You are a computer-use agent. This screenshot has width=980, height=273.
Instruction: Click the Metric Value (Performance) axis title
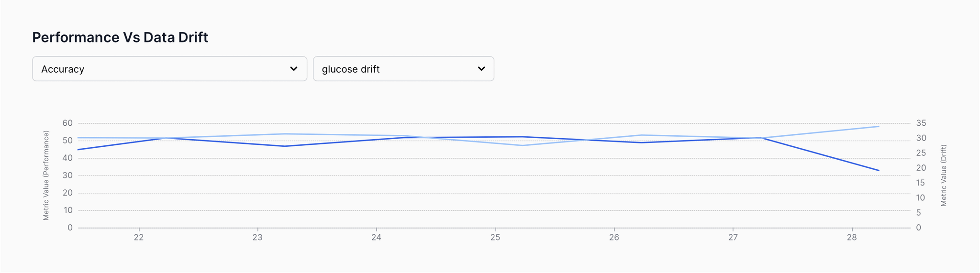coord(46,175)
